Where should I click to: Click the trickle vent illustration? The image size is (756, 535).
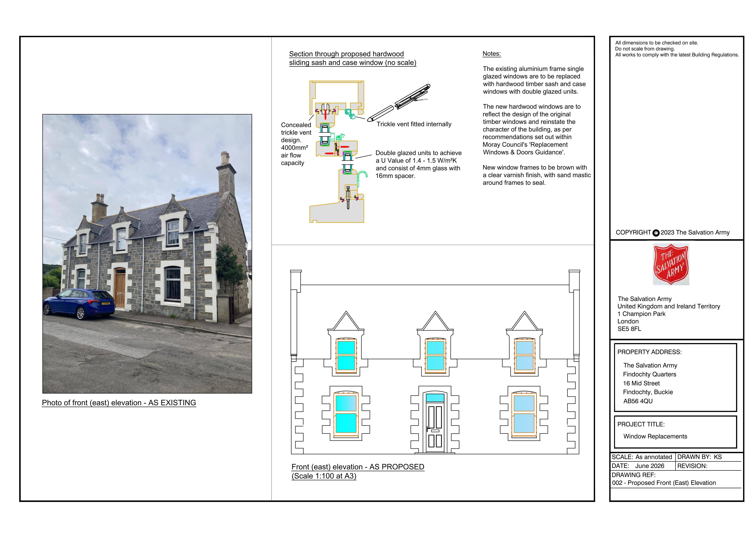click(399, 103)
